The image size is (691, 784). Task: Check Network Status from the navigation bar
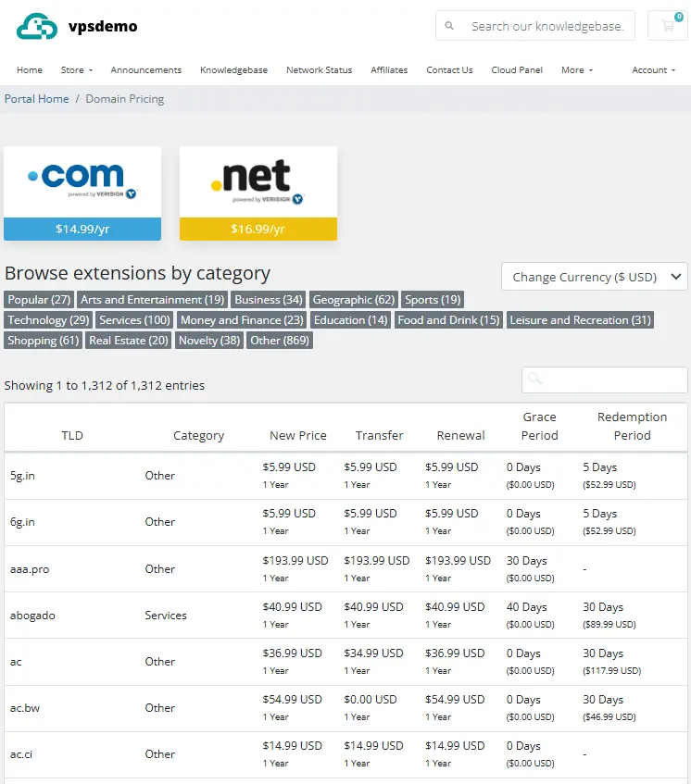click(319, 69)
